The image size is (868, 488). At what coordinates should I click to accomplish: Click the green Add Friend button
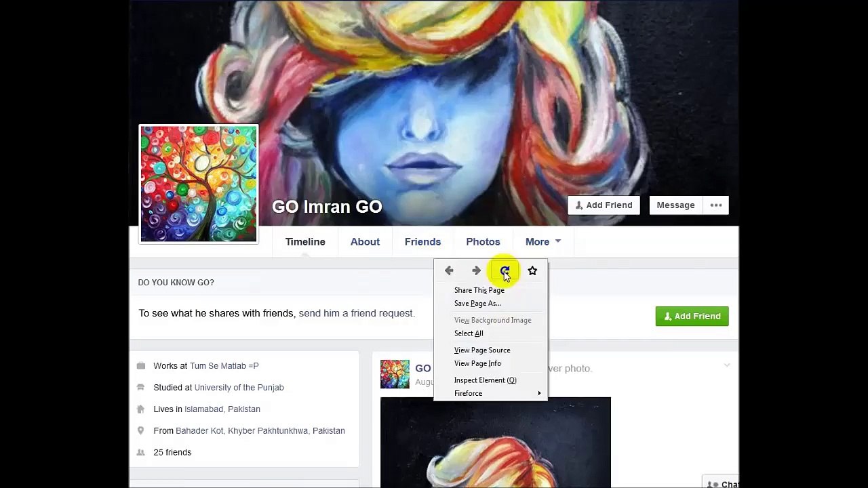(692, 317)
